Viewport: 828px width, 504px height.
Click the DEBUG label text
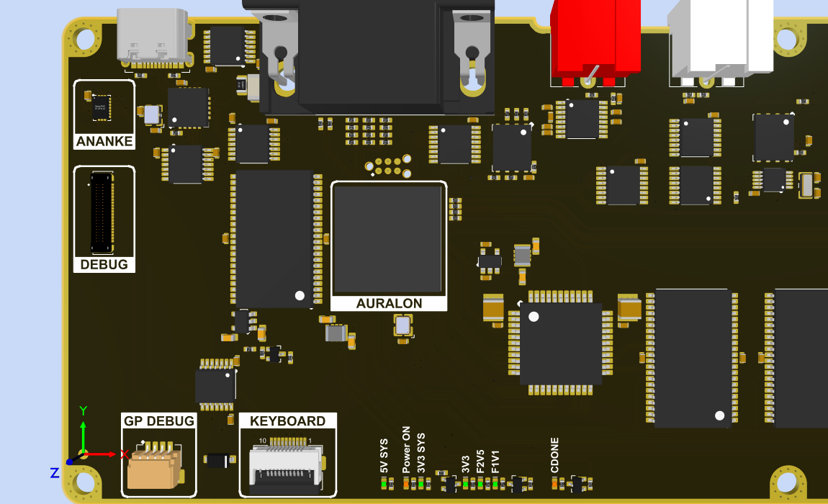click(104, 264)
